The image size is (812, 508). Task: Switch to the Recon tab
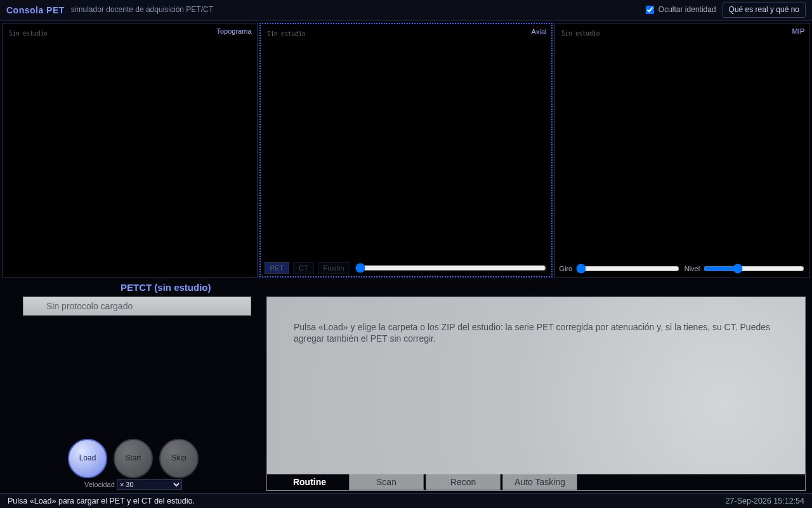(x=463, y=482)
